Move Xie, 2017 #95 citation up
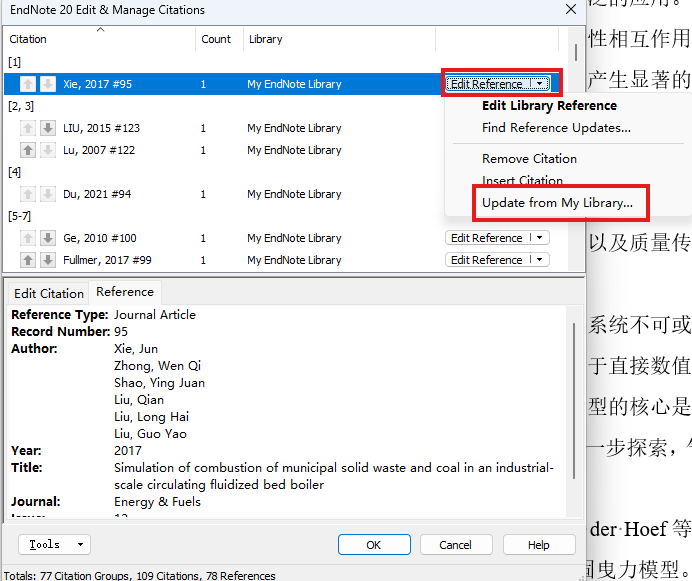 (28, 84)
